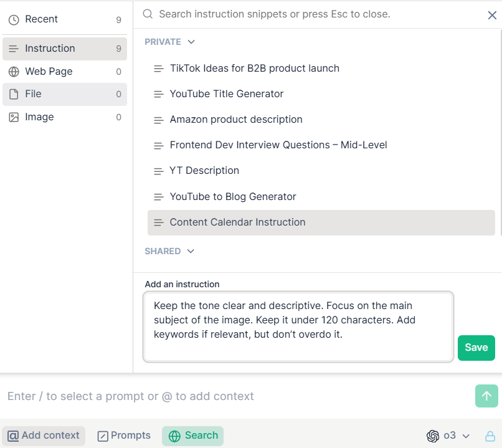Image resolution: width=502 pixels, height=448 pixels.
Task: Click the lines icon beside TikTok Ideas
Action: click(158, 69)
